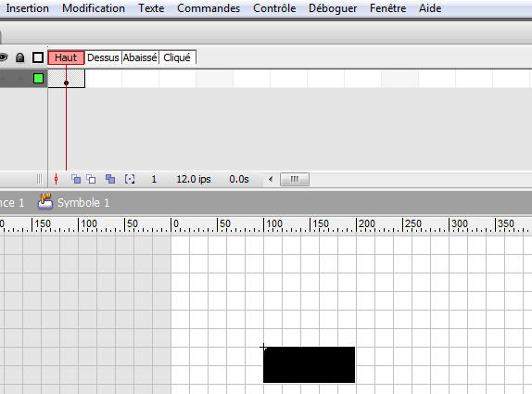Enable the onion skin button
This screenshot has height=394, width=532.
pyautogui.click(x=76, y=179)
